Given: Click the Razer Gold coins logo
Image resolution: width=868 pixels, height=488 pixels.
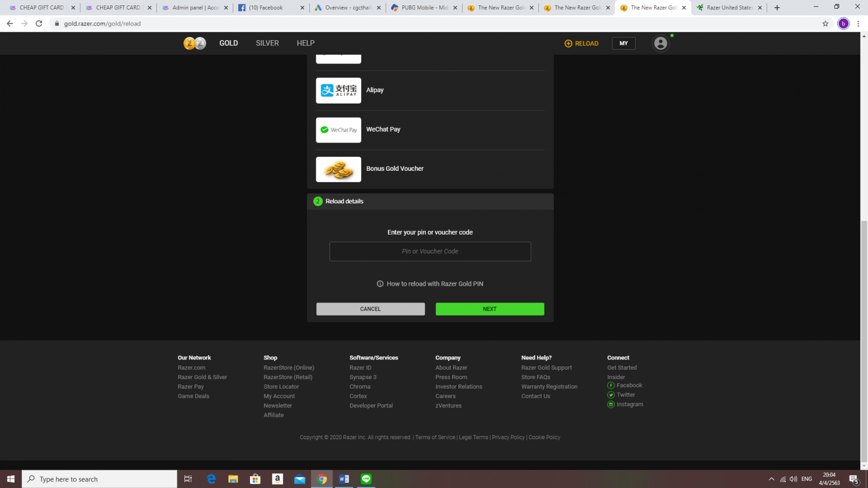Looking at the screenshot, I should pos(195,43).
